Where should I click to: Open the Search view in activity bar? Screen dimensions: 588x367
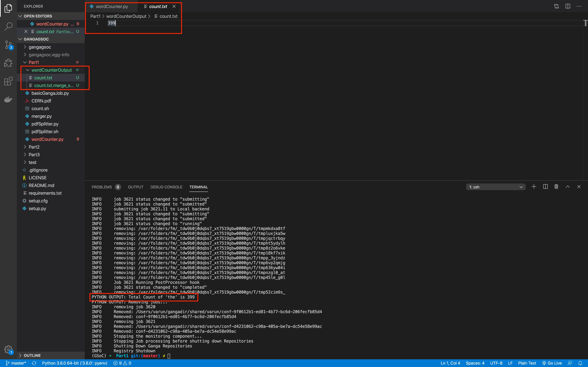pos(8,26)
